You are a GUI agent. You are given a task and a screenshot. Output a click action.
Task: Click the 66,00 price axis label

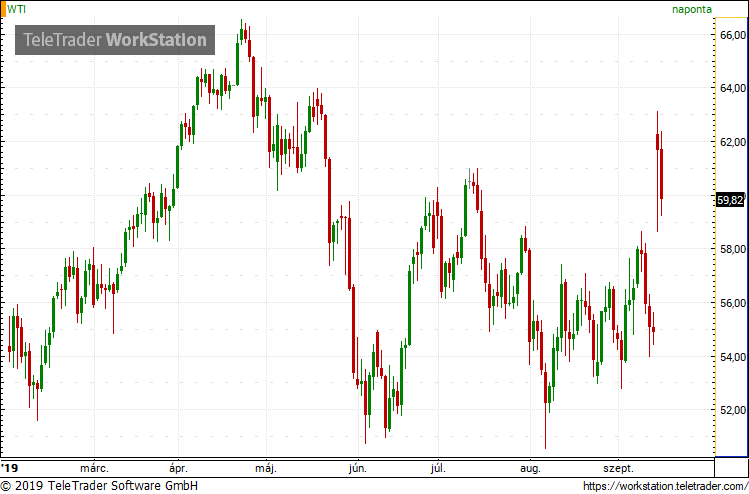click(733, 35)
